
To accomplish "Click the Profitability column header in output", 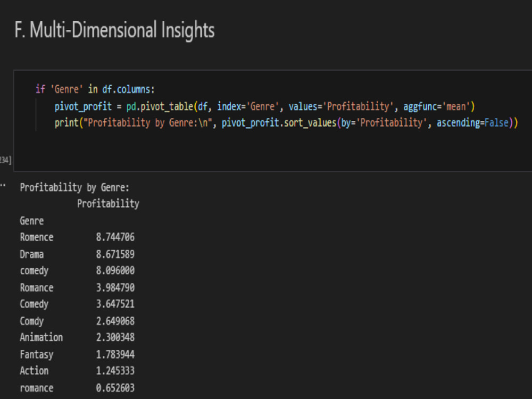I will (108, 204).
